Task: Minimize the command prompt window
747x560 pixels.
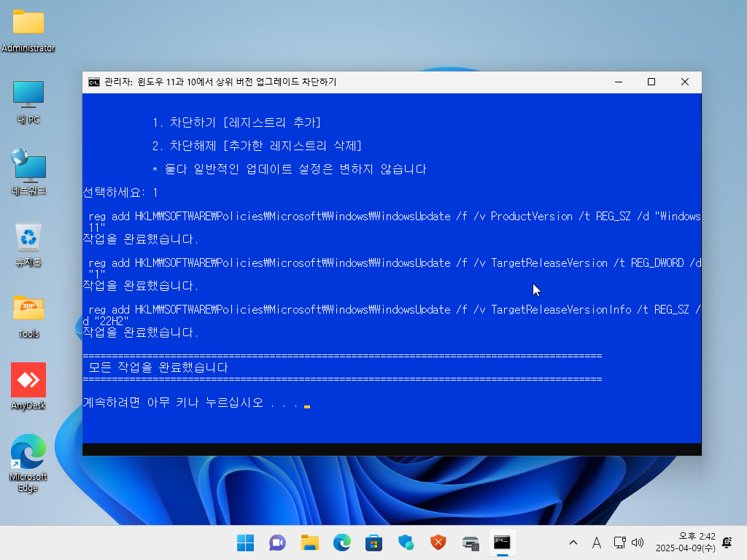Action: 619,82
